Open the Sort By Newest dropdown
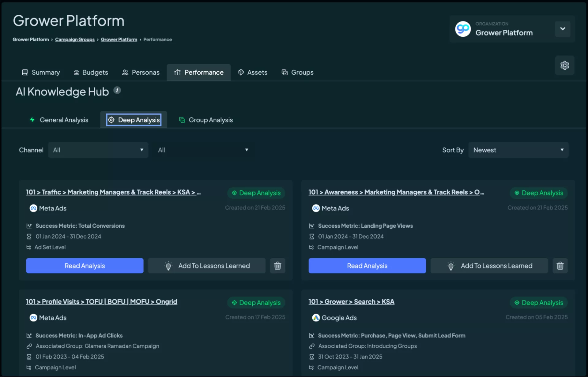 point(518,150)
